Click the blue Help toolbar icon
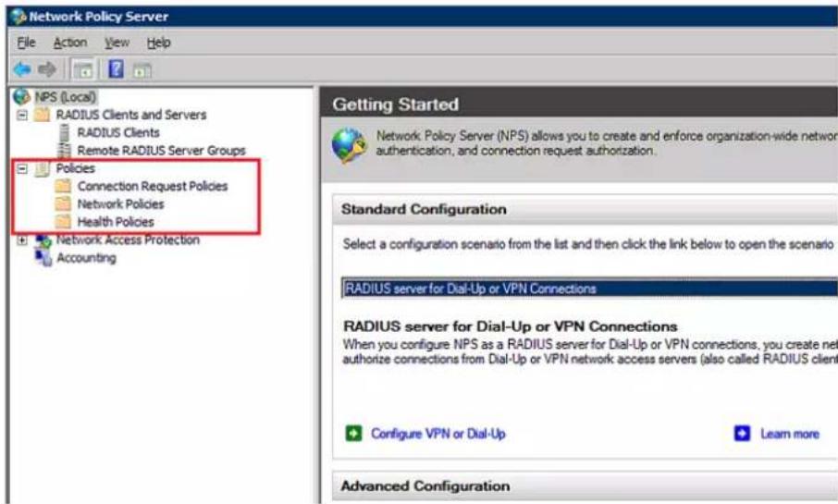This screenshot has width=838, height=504. [x=116, y=69]
